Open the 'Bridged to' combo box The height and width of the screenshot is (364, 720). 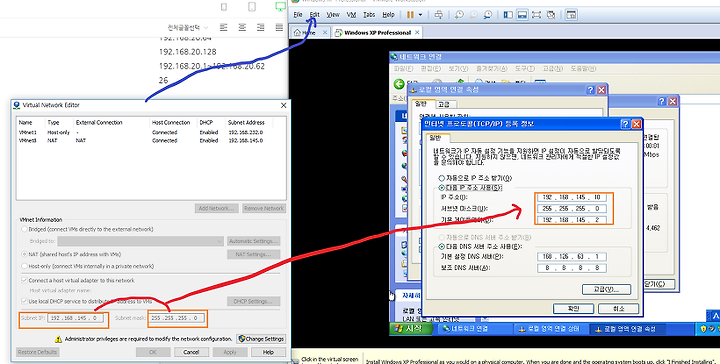point(140,241)
